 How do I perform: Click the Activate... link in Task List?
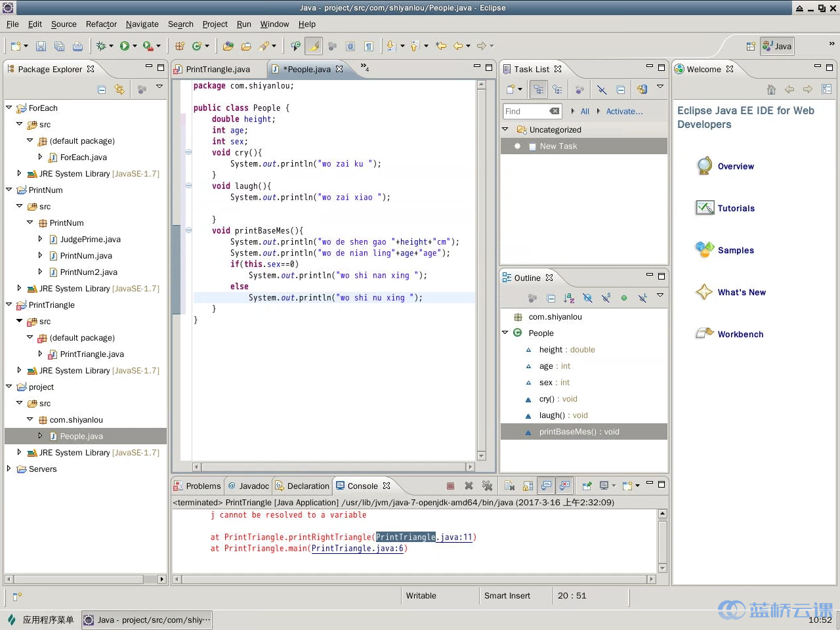click(x=624, y=112)
